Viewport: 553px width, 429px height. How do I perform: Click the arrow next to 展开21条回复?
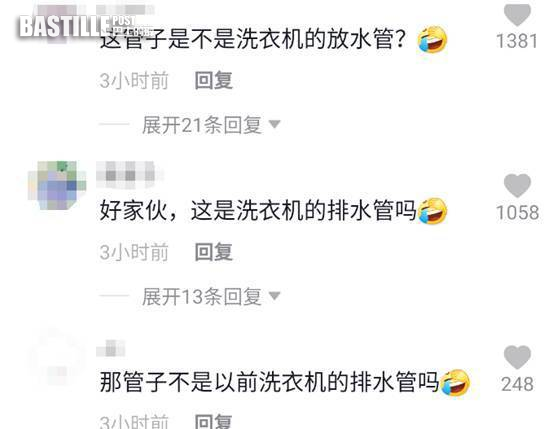[274, 124]
